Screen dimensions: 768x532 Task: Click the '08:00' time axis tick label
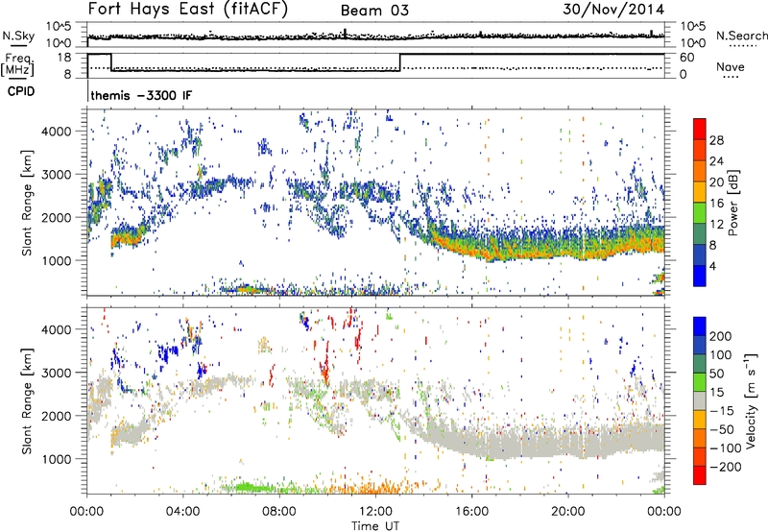coord(279,512)
